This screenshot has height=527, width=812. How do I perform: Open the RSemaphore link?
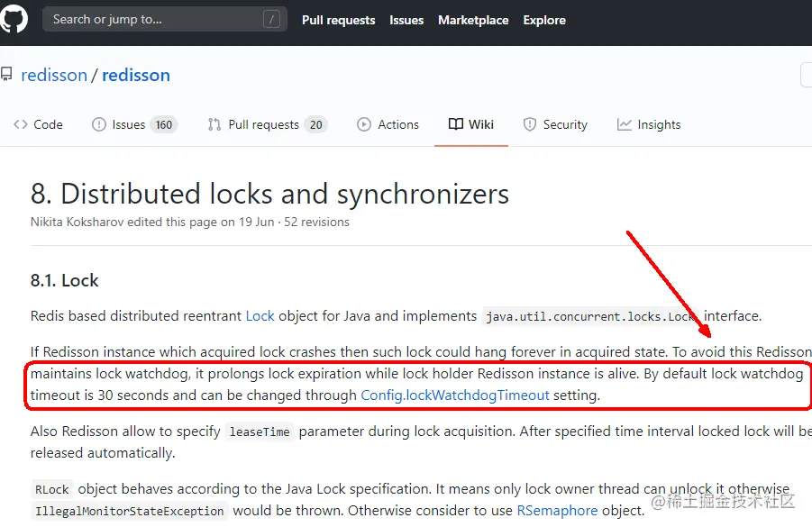(557, 511)
